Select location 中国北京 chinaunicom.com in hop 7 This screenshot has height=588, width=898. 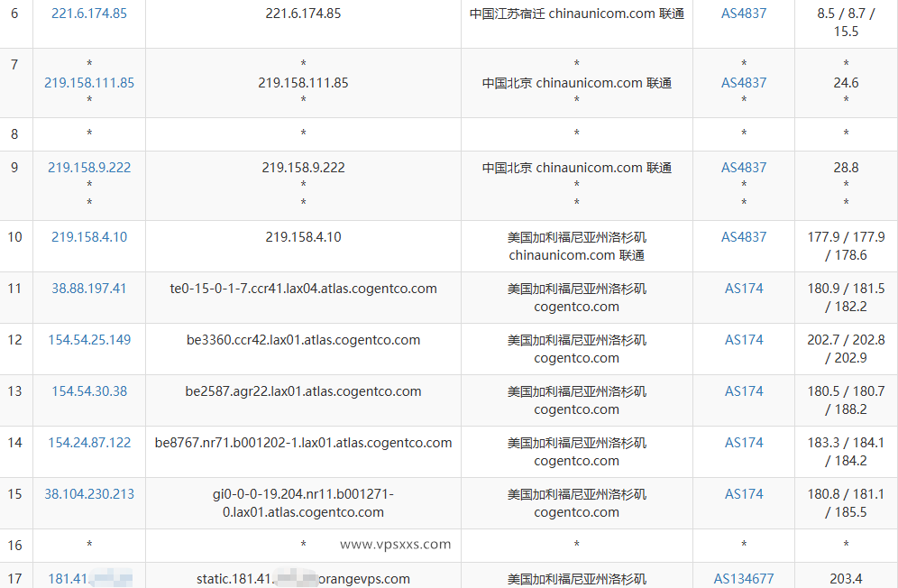point(577,83)
